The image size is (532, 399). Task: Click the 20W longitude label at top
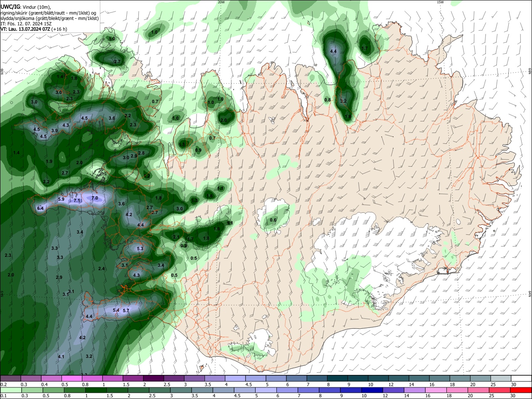point(222,2)
